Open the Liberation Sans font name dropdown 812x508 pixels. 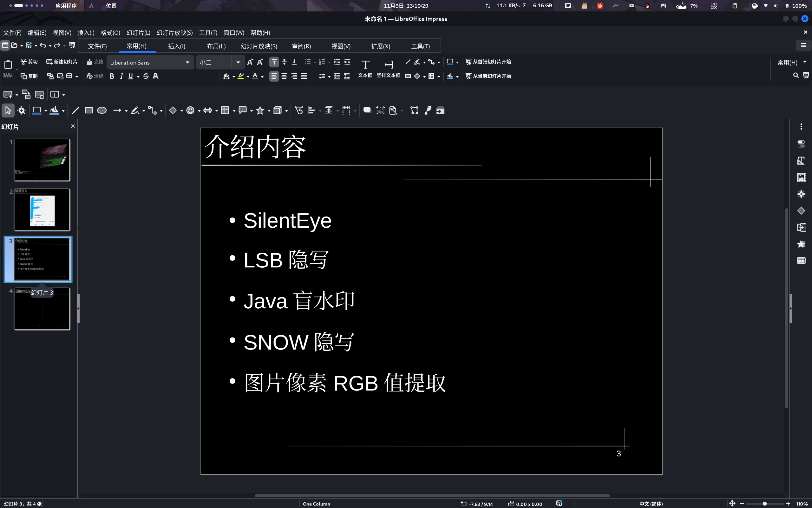(187, 63)
